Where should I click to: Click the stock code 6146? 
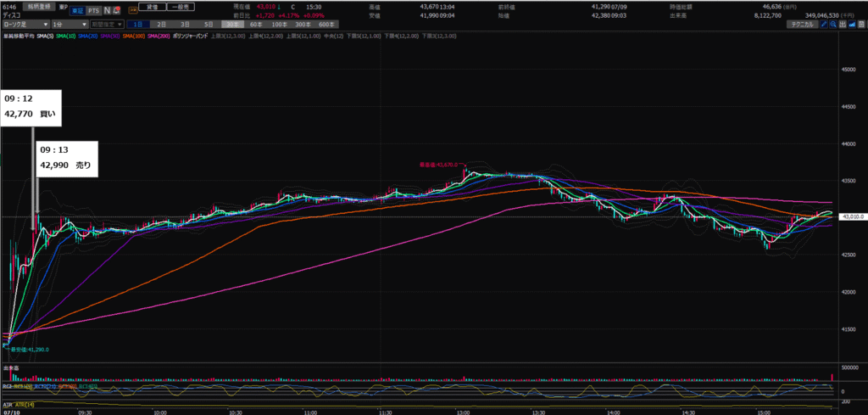click(9, 7)
